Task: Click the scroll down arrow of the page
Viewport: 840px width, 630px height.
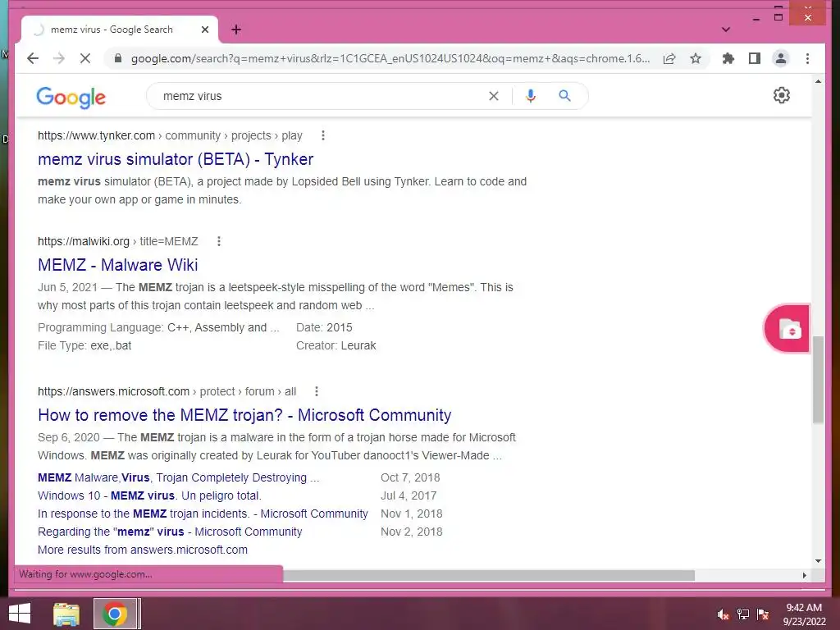Action: tap(818, 561)
